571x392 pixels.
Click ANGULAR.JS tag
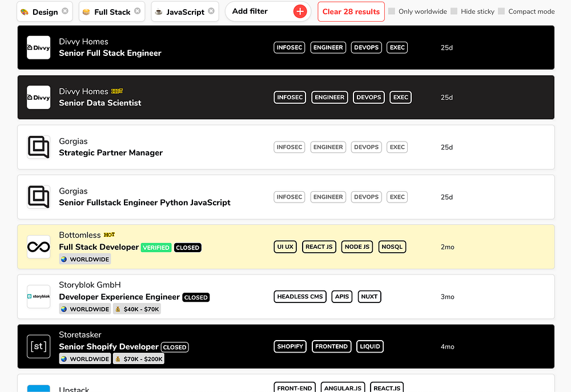(x=343, y=387)
